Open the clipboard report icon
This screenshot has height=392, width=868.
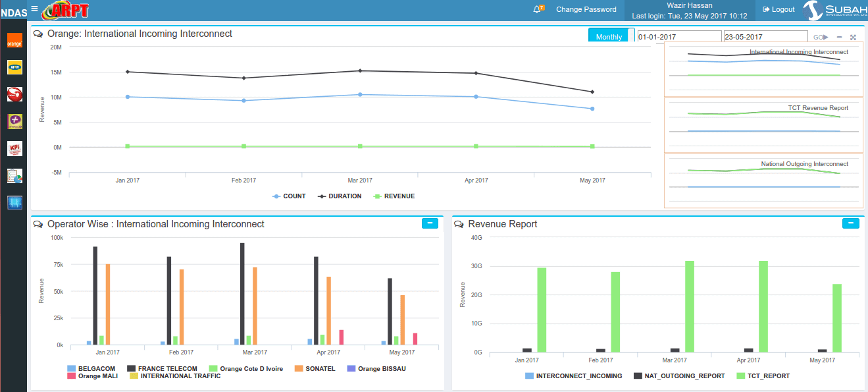pos(14,176)
